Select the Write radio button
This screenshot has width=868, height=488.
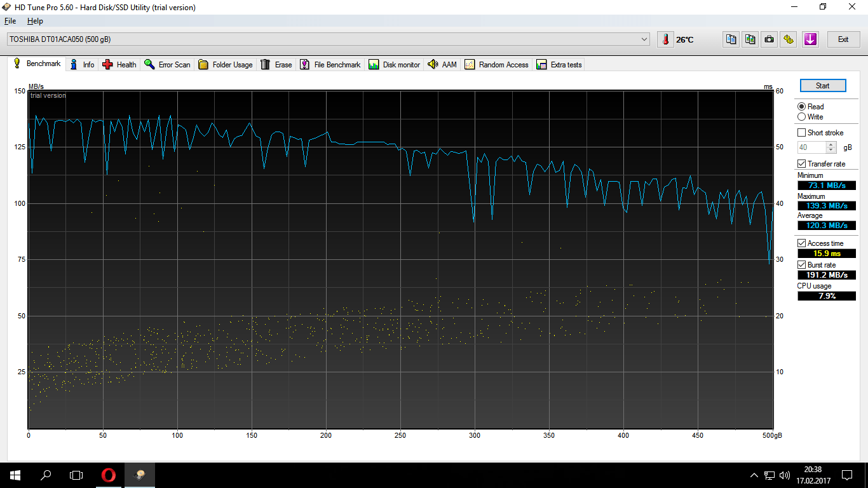point(801,116)
